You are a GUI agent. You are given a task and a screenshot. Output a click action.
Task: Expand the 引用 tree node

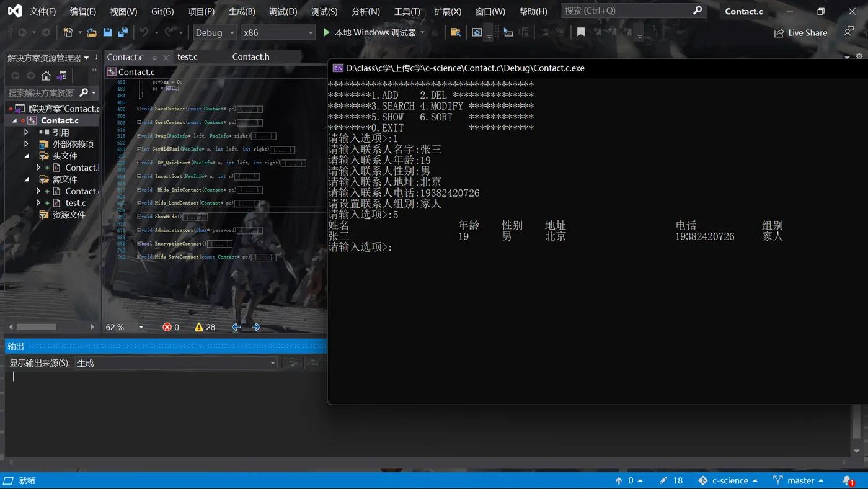(x=26, y=132)
